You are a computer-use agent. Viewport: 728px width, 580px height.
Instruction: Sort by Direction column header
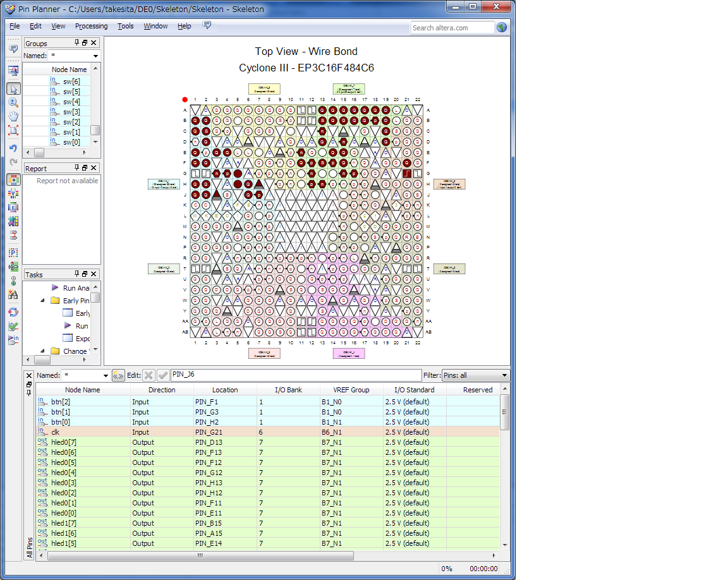pos(162,390)
